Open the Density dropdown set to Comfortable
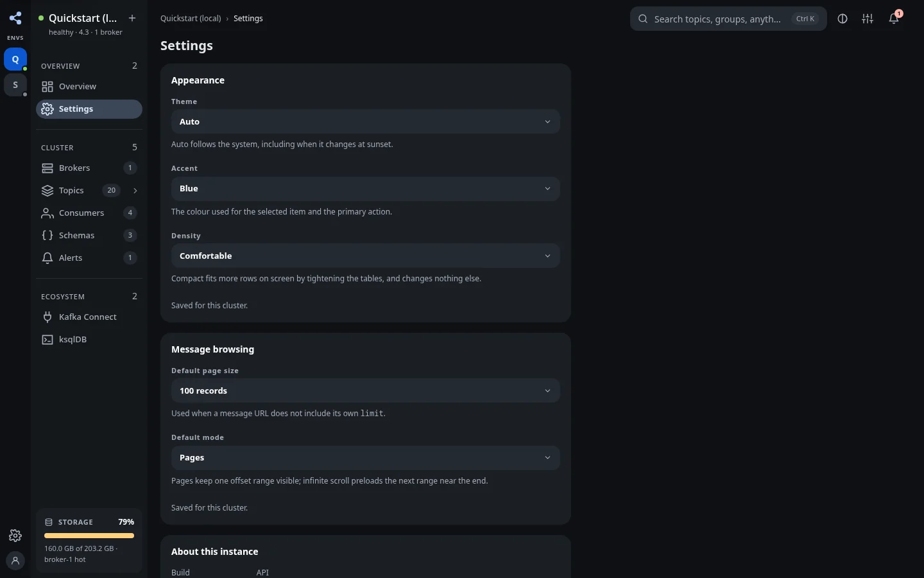 [x=366, y=256]
